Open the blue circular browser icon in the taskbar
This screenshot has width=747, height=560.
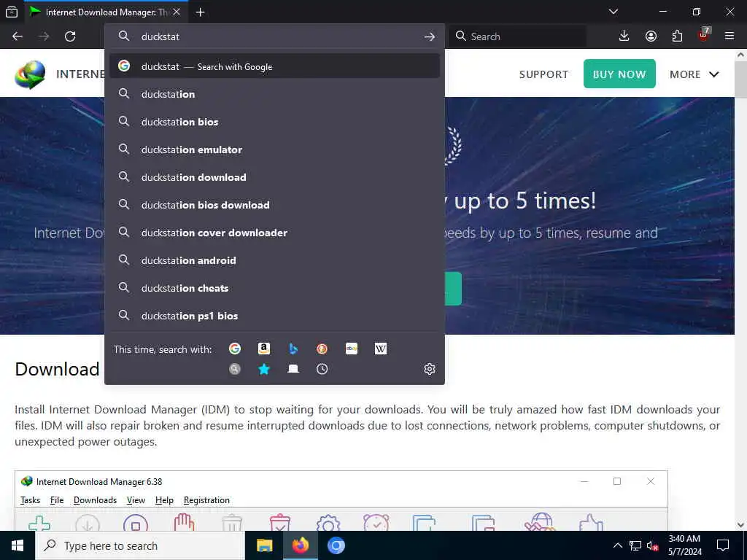point(336,545)
